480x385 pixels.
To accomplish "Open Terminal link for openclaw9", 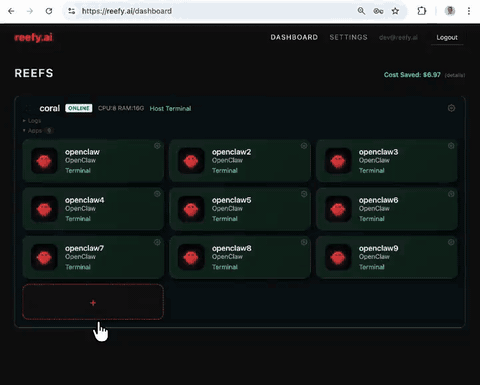I will click(372, 267).
